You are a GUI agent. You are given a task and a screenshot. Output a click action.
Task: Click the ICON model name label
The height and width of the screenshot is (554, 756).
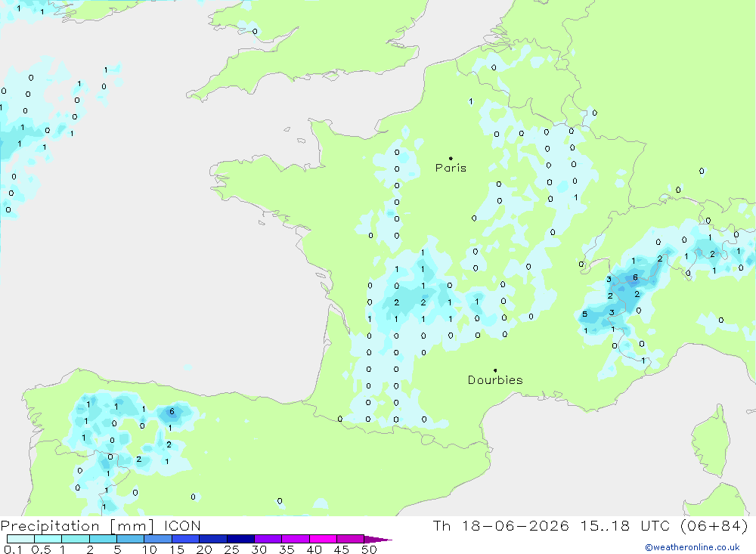coord(182,526)
